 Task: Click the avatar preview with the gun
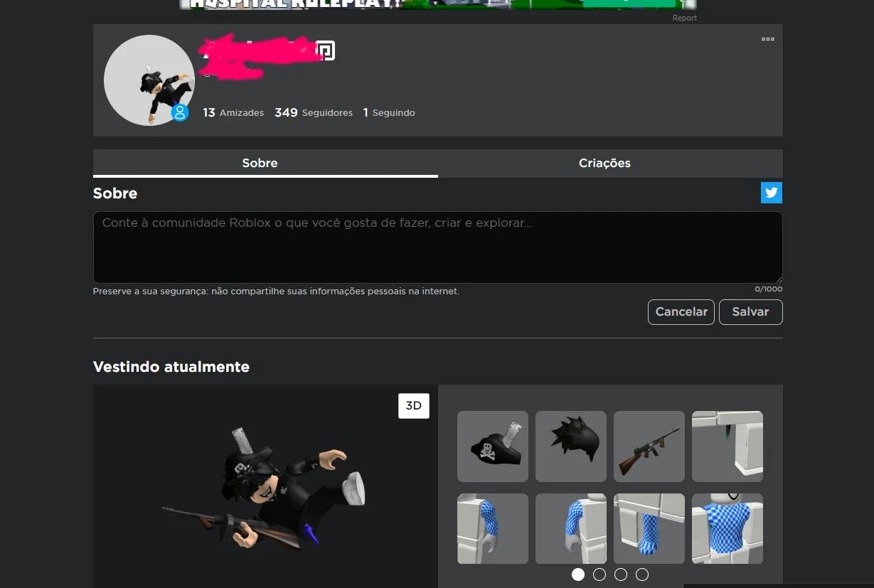pyautogui.click(x=265, y=486)
